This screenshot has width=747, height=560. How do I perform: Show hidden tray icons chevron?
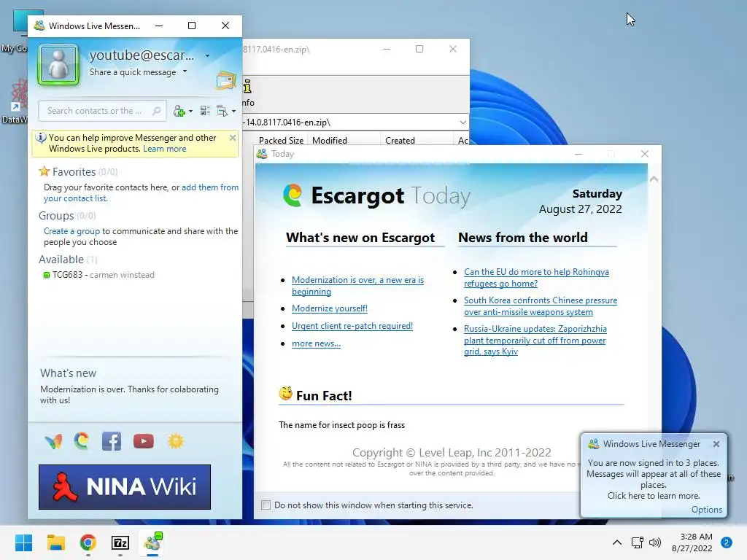(x=617, y=542)
